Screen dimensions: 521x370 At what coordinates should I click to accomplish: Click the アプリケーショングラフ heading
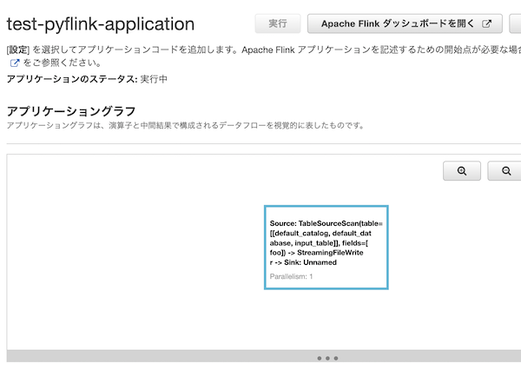(x=71, y=111)
